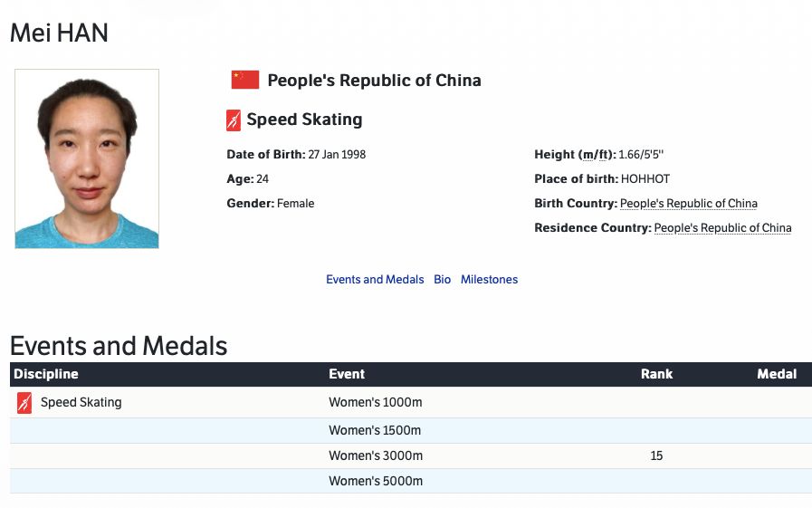
Task: Open the Women's 3000m event
Action: pyautogui.click(x=375, y=455)
